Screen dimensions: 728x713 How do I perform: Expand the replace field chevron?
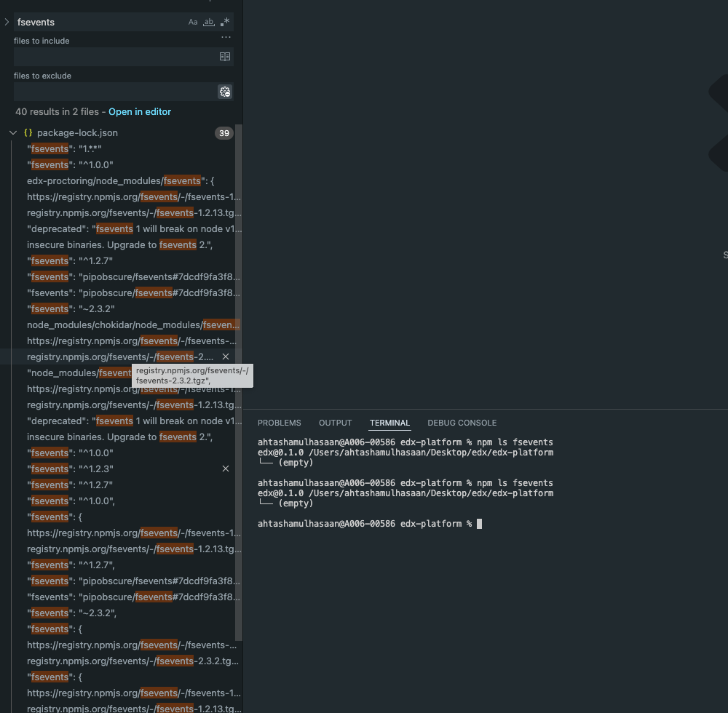click(7, 22)
